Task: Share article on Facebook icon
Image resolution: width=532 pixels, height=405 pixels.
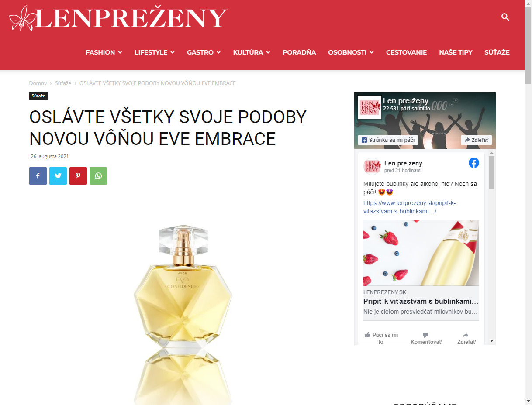Action: pyautogui.click(x=38, y=176)
